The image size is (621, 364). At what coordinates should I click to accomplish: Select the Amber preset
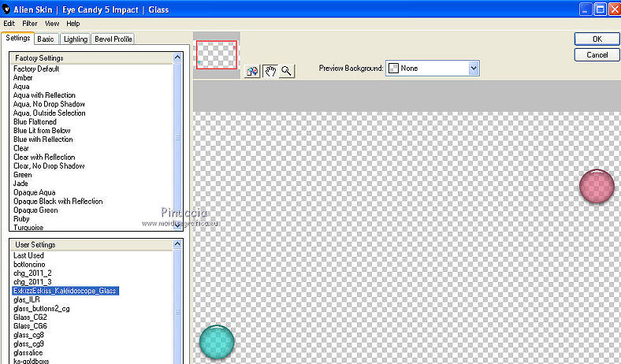(23, 78)
